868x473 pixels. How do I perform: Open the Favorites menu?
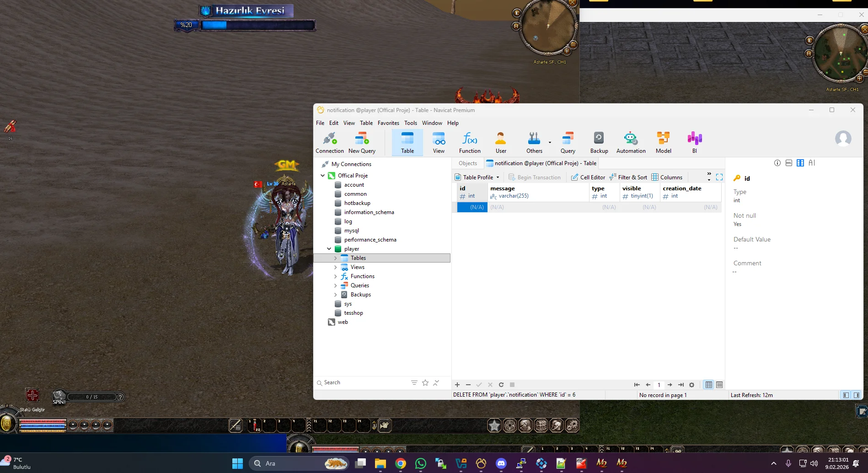pos(388,123)
